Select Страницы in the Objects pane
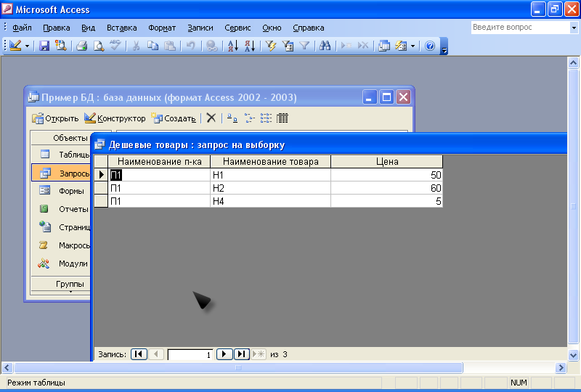This screenshot has width=581, height=392. tap(61, 227)
